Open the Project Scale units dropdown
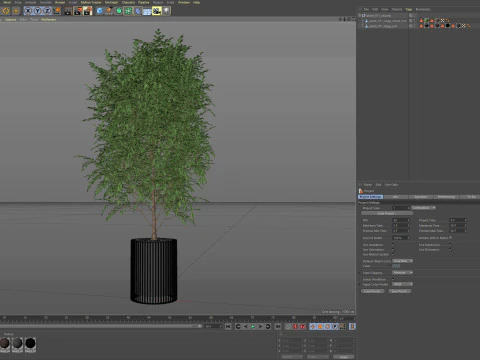 (x=423, y=208)
